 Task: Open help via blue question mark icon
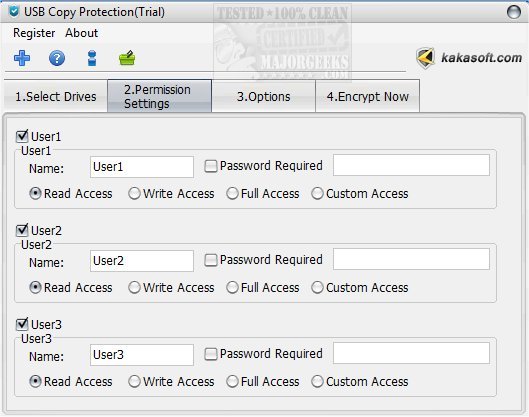click(x=57, y=58)
